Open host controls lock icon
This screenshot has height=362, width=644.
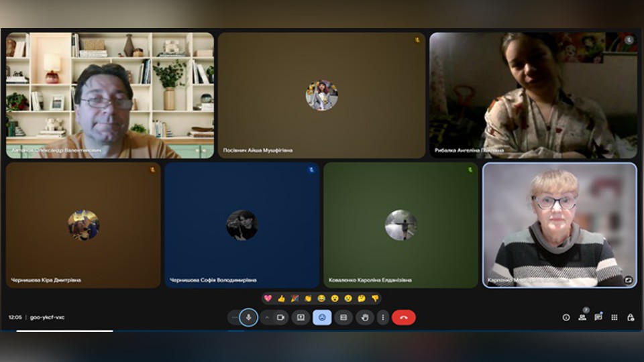tap(630, 317)
